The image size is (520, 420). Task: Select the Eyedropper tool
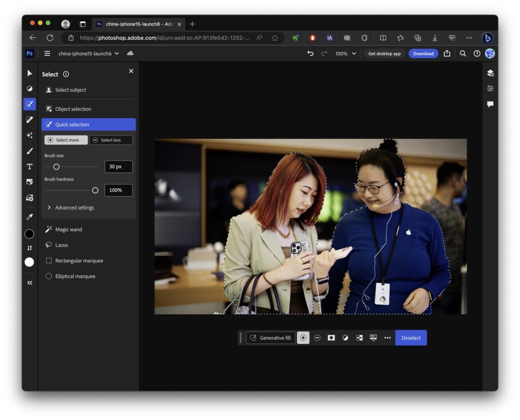pos(29,217)
